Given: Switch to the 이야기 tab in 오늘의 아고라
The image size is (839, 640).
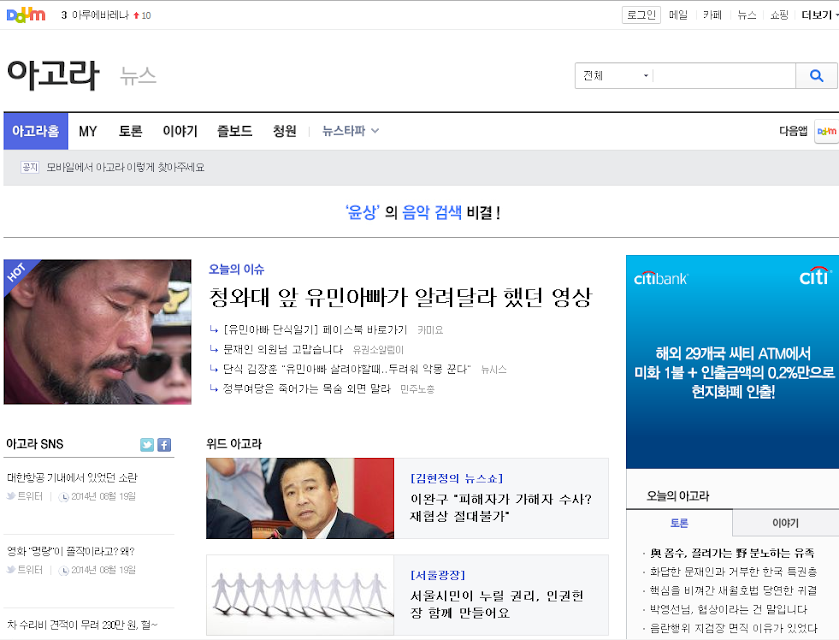Looking at the screenshot, I should [x=785, y=523].
